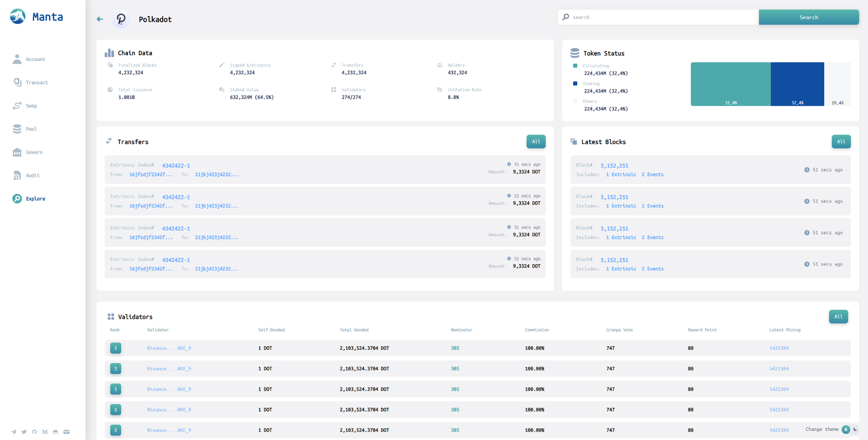Click the Nominator column header

(x=462, y=330)
